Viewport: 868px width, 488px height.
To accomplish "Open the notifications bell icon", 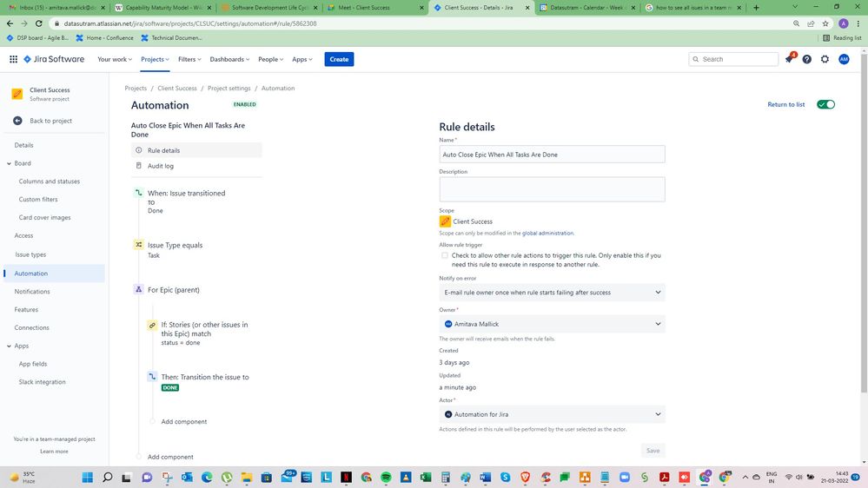I will pos(789,59).
